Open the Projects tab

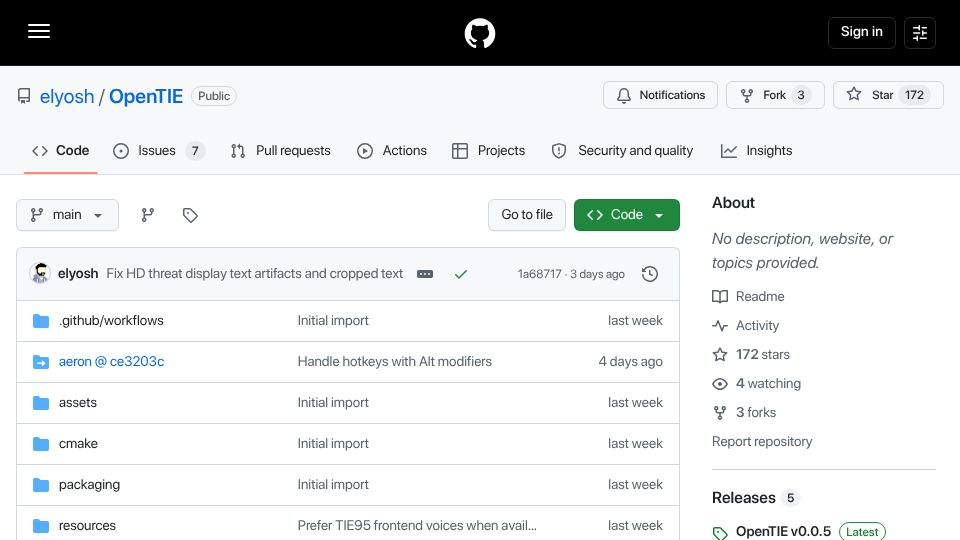coord(489,151)
